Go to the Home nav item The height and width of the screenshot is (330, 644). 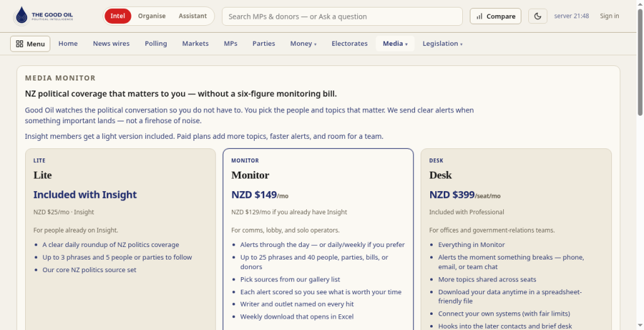pos(68,43)
